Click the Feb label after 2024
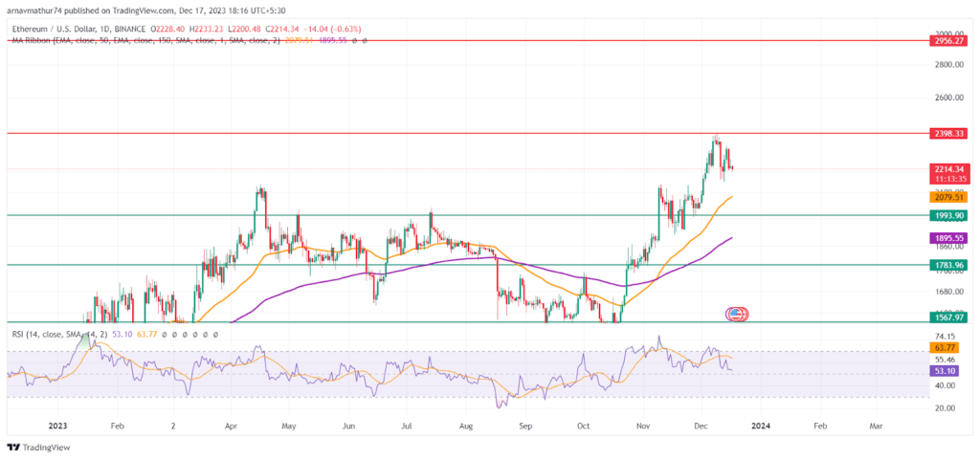 [x=820, y=426]
